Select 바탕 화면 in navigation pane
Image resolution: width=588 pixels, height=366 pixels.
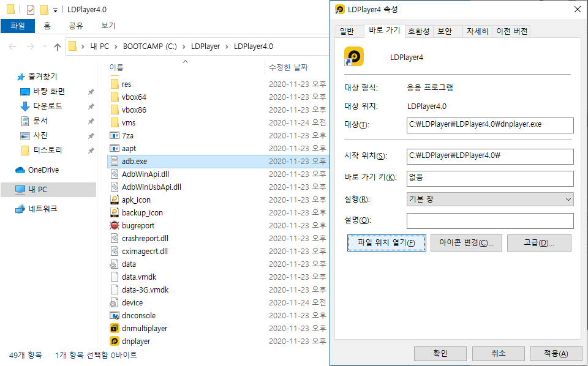coord(49,91)
